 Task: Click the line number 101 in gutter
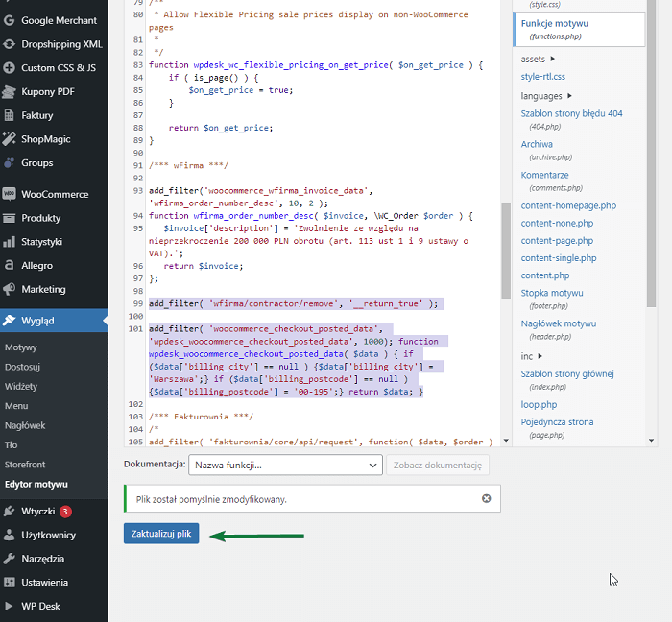click(x=135, y=329)
